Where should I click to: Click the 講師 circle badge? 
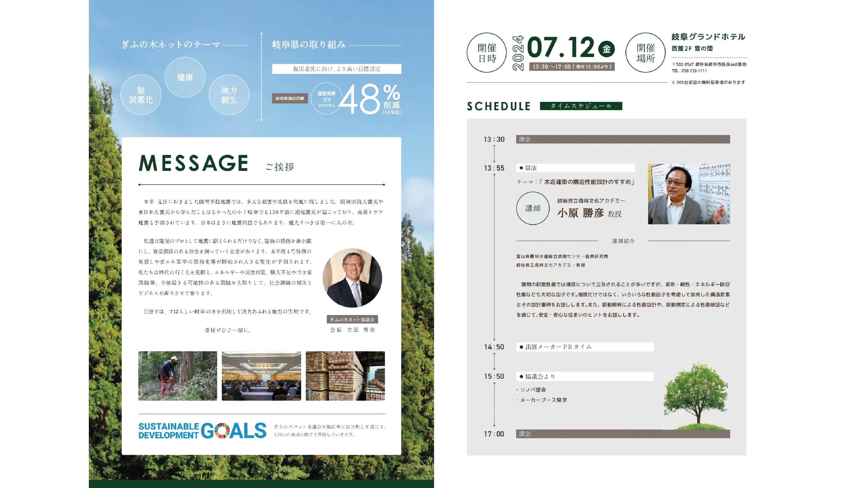pos(533,208)
